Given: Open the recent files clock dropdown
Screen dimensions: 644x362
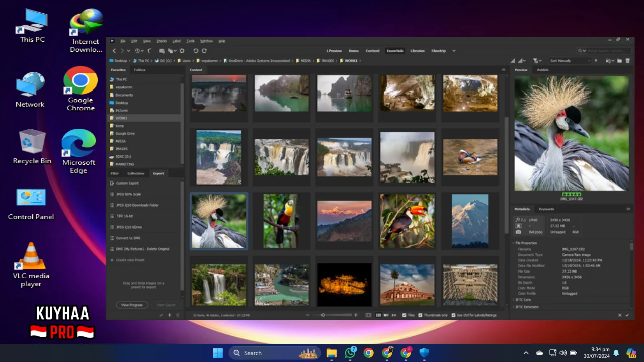Looking at the screenshot, I should pyautogui.click(x=139, y=51).
